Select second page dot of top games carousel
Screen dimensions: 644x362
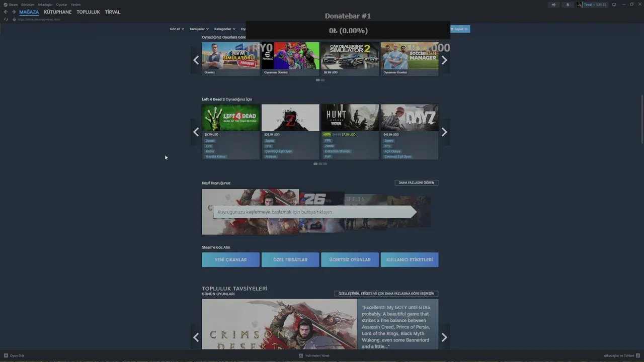tap(323, 80)
